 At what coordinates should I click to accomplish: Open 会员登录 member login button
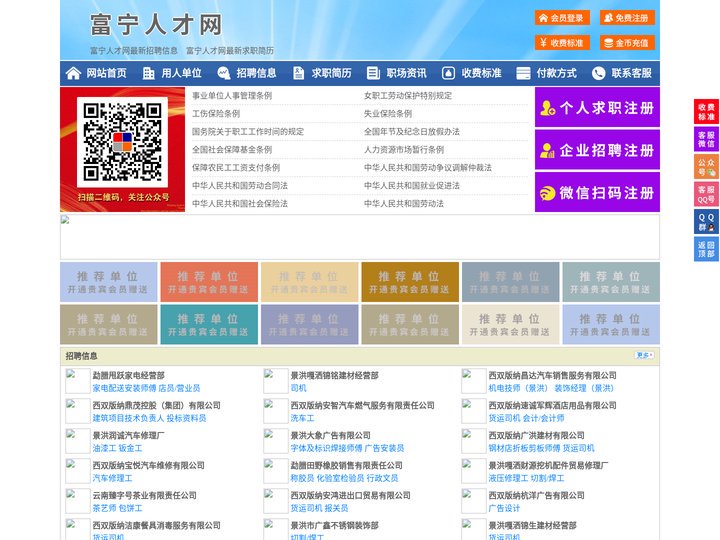click(x=562, y=18)
